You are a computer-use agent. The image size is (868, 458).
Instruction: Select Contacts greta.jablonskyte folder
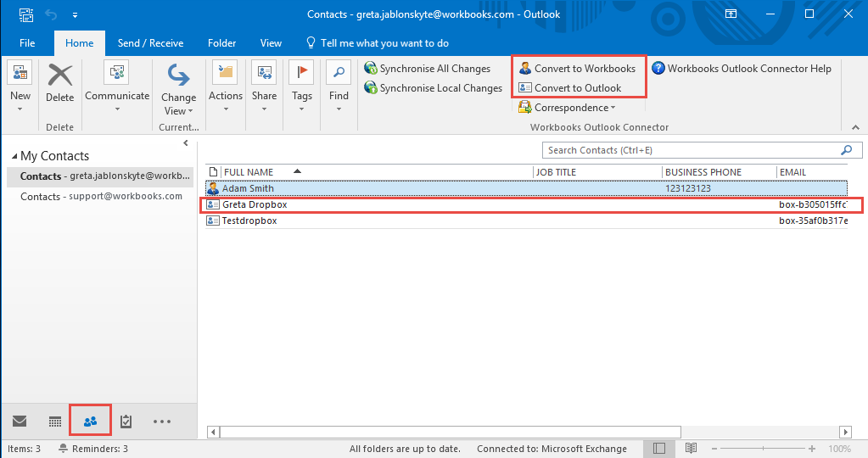point(100,176)
